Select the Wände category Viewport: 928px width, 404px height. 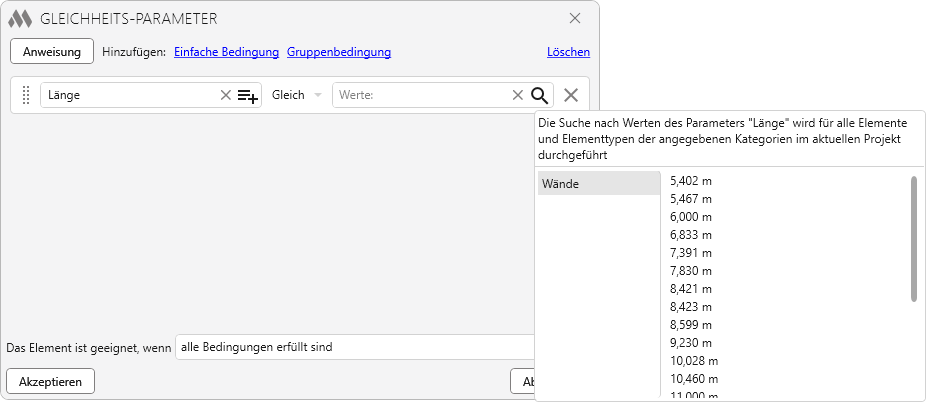click(x=598, y=184)
